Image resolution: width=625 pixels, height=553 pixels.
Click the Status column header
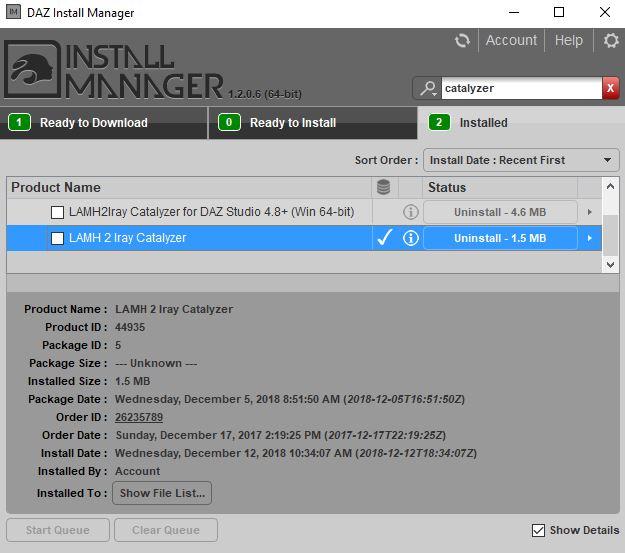click(500, 187)
